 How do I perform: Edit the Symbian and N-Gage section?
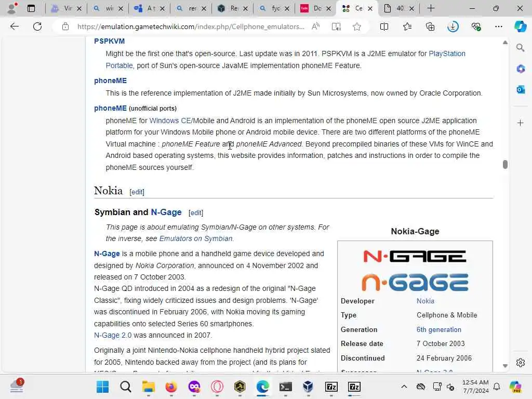point(196,212)
